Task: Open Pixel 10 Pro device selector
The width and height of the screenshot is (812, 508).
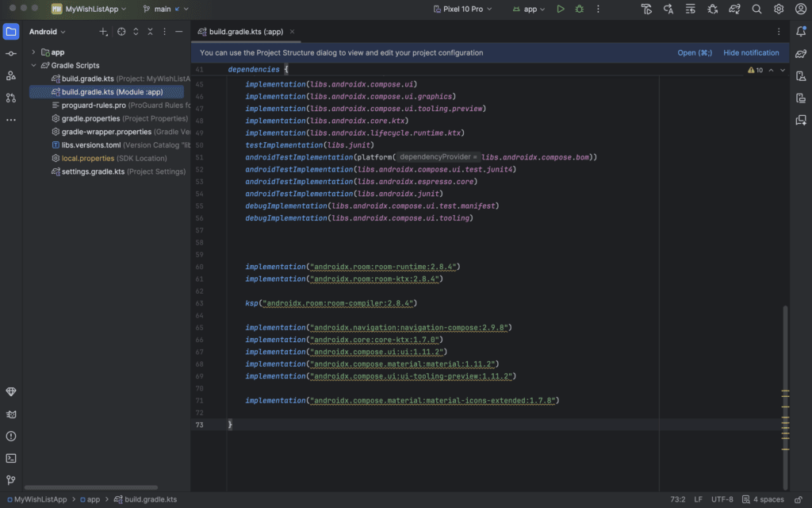Action: 462,9
